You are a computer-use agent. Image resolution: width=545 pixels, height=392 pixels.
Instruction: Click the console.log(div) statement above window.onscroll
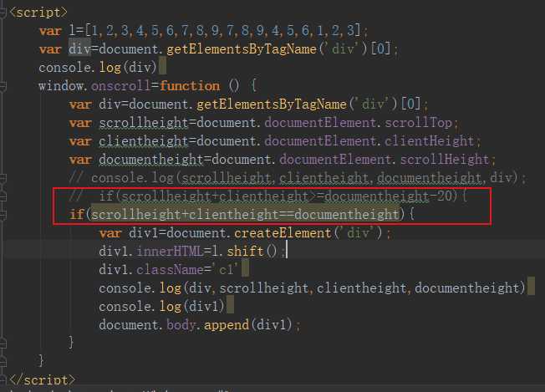pos(98,68)
